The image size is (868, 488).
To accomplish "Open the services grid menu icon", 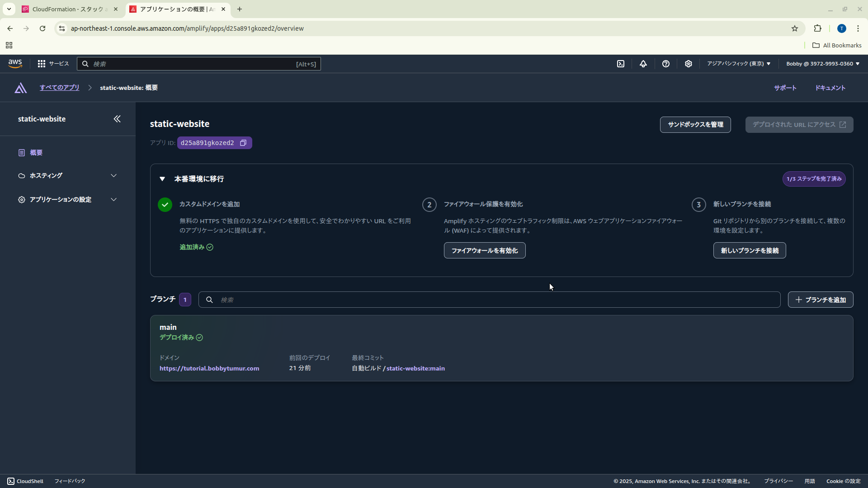I will pyautogui.click(x=42, y=64).
